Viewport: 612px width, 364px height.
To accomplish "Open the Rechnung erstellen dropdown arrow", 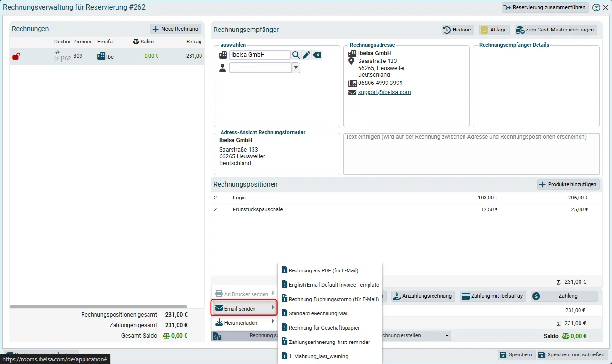I will 447,336.
